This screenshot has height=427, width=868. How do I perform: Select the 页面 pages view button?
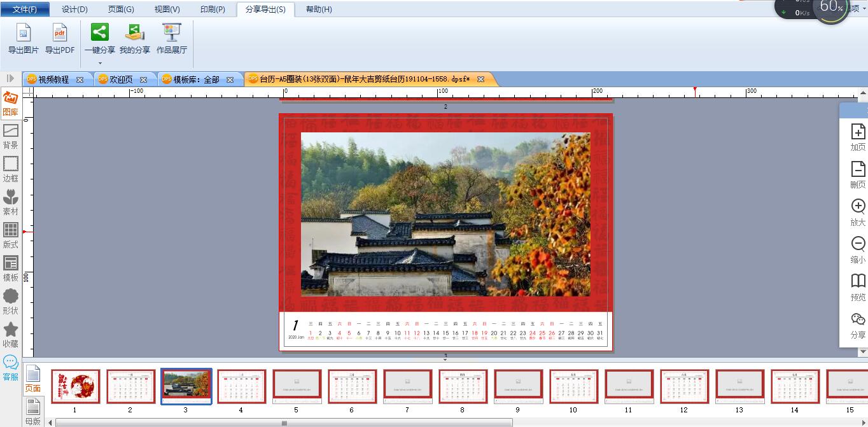(33, 379)
